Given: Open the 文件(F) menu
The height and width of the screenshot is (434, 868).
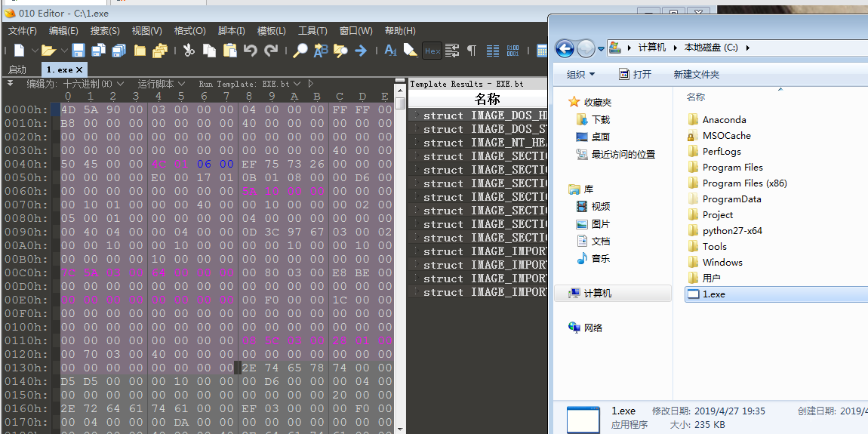Looking at the screenshot, I should pyautogui.click(x=23, y=31).
